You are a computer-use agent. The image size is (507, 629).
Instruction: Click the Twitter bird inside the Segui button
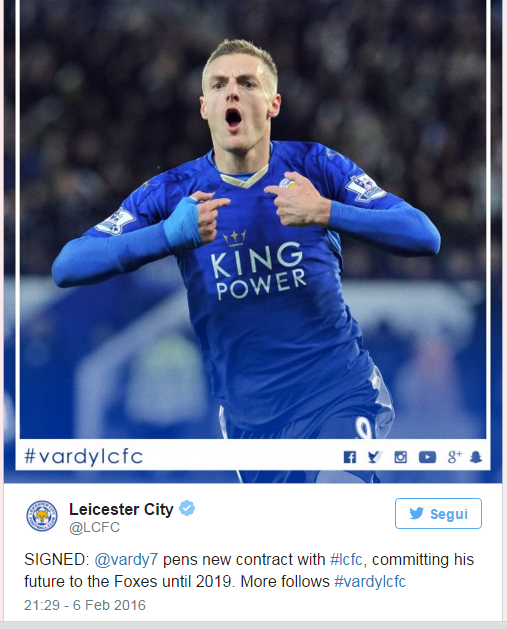416,513
